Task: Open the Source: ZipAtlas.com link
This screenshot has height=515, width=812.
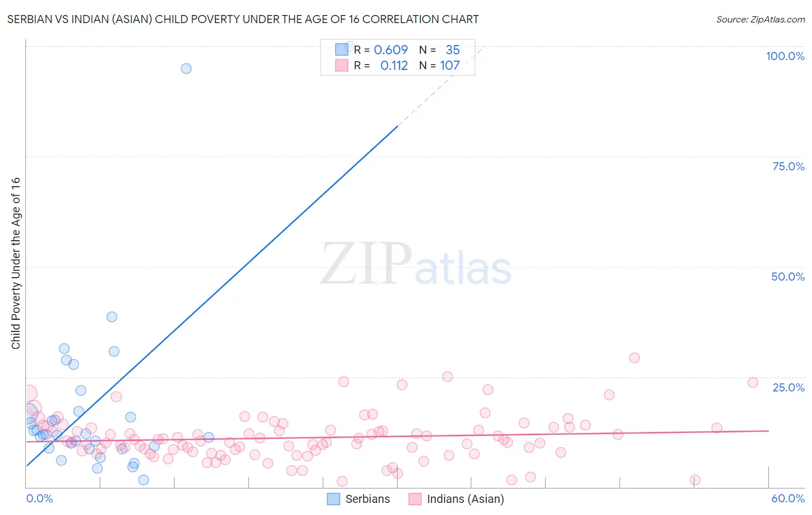Action: (x=760, y=19)
